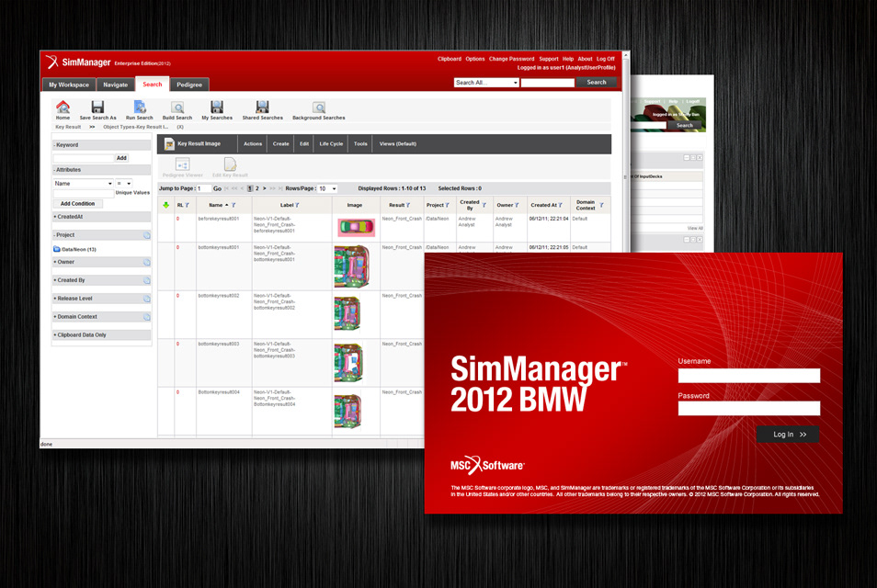Viewport: 877px width, 588px height.
Task: Expand the Clipboard Data Only section
Action: point(101,335)
